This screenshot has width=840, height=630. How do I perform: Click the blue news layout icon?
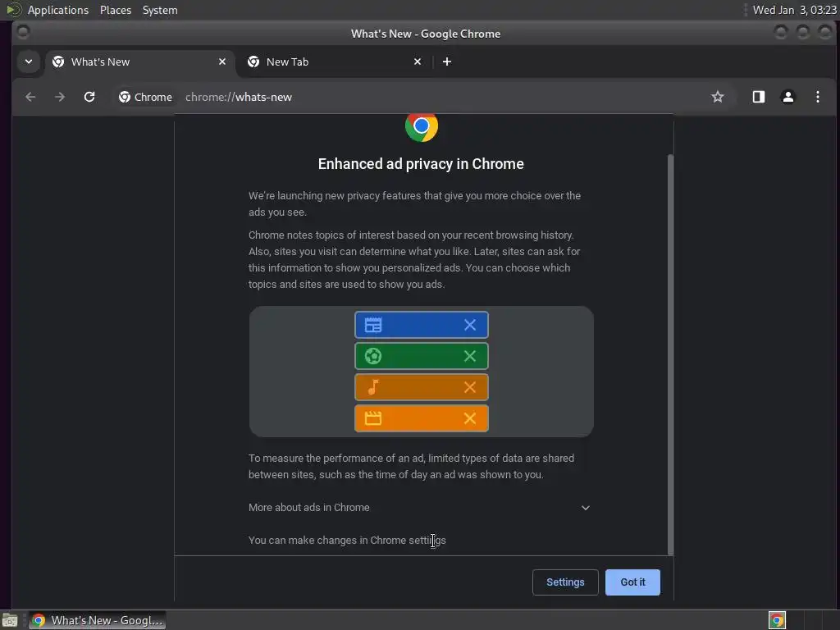[373, 325]
